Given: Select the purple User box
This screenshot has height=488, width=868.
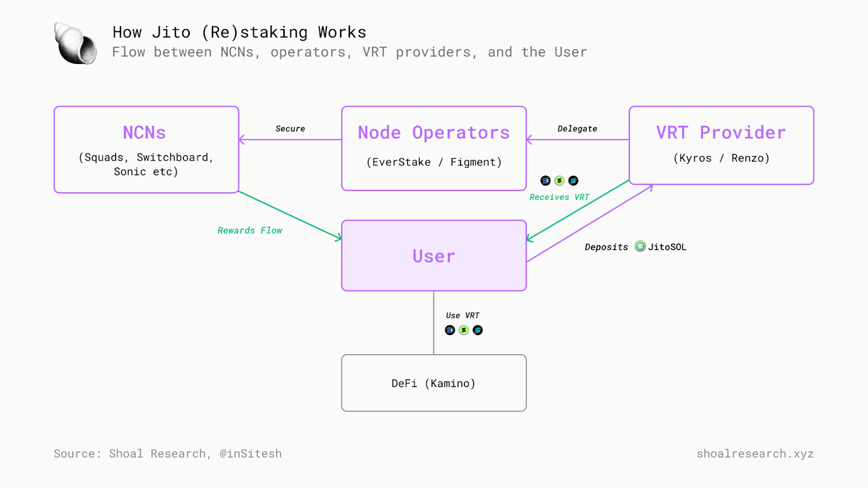Looking at the screenshot, I should point(434,255).
